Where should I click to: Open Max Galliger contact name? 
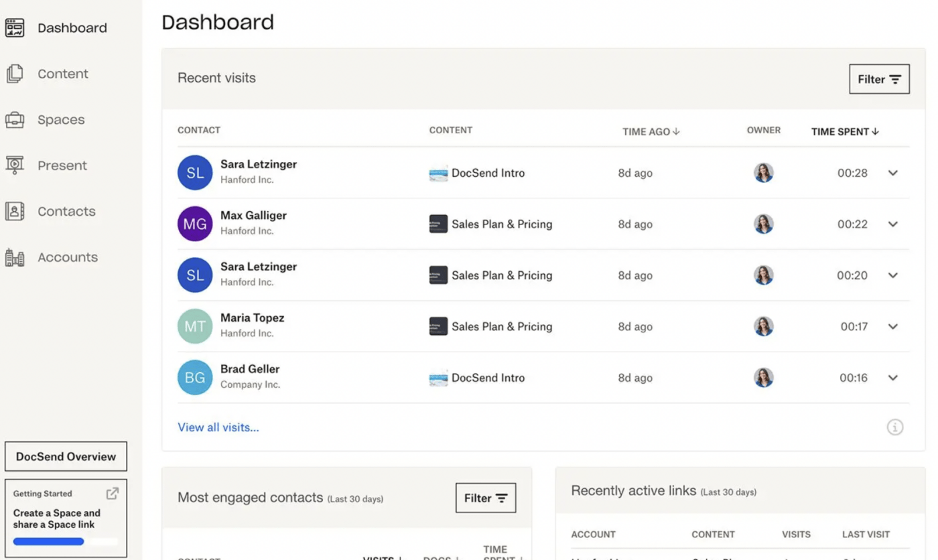pyautogui.click(x=253, y=215)
